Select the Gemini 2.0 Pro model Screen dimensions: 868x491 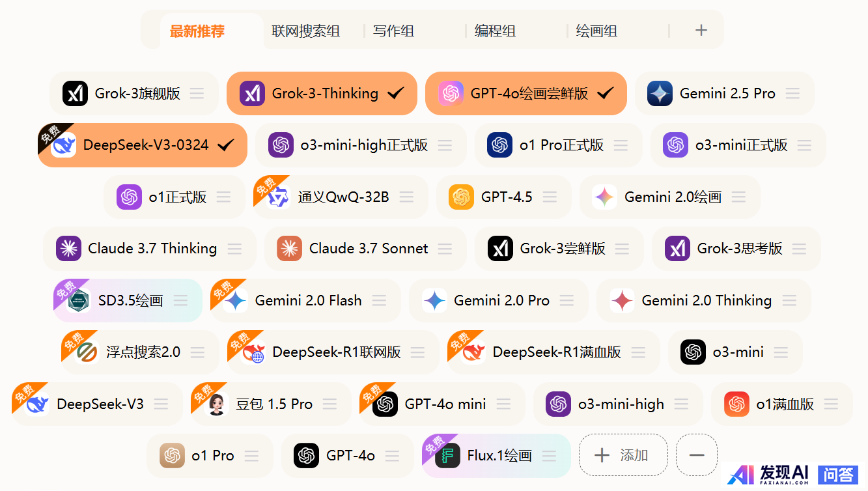point(499,300)
